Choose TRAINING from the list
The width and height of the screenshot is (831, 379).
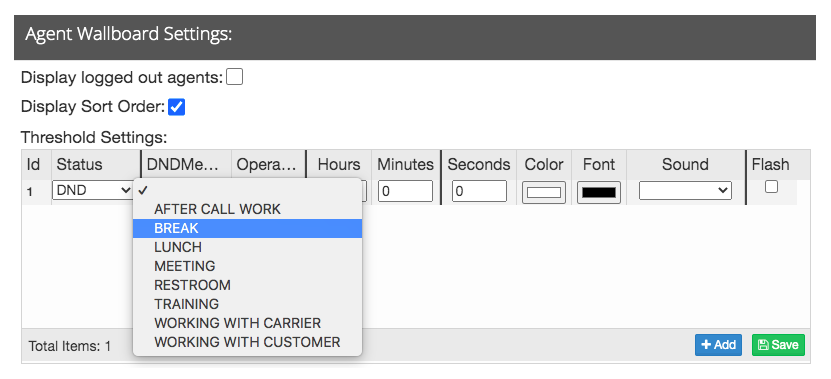[x=247, y=304]
